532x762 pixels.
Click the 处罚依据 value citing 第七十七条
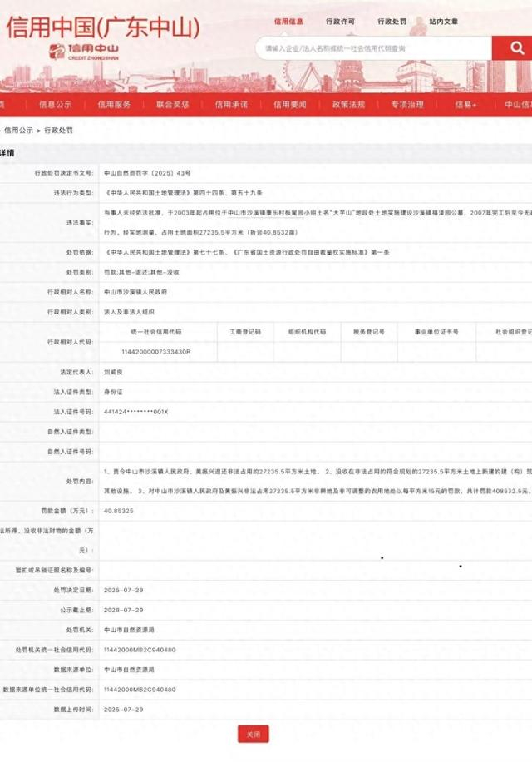[x=247, y=252]
